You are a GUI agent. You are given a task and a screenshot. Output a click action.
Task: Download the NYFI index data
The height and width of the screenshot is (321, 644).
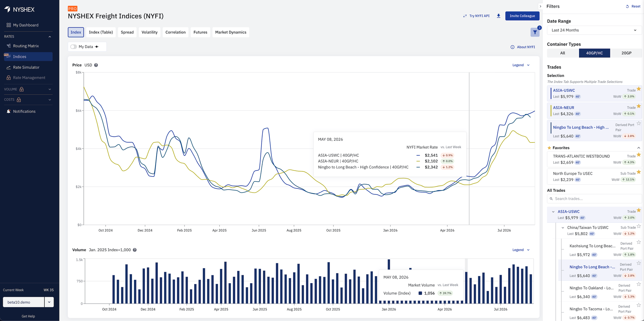[498, 16]
